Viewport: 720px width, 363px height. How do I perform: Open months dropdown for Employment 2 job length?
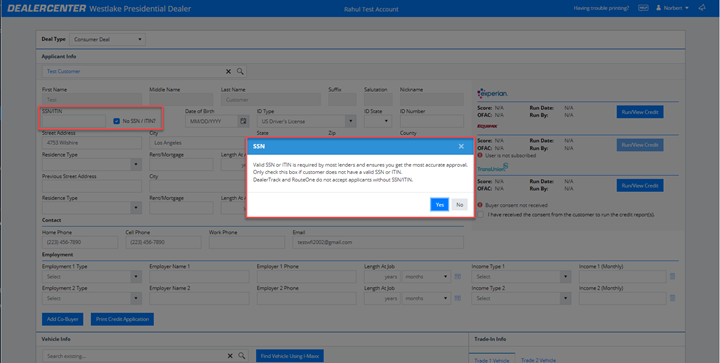(x=427, y=298)
